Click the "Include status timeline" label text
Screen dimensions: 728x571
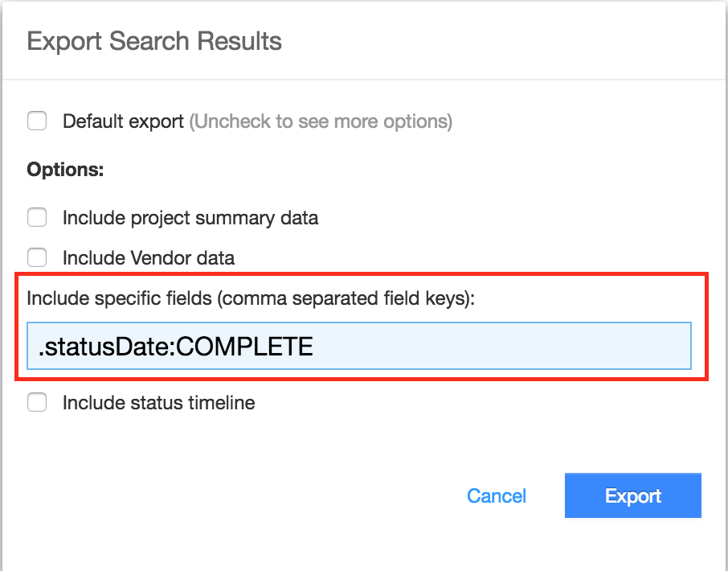[x=159, y=403]
